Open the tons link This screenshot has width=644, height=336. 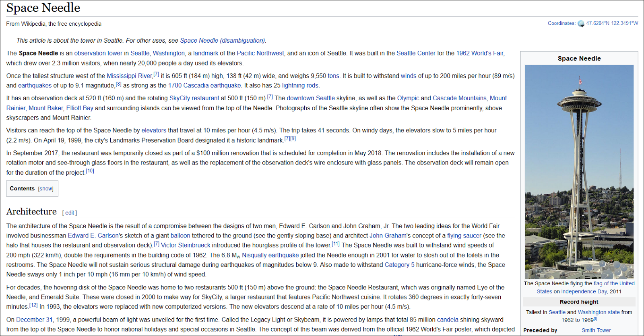pyautogui.click(x=333, y=76)
